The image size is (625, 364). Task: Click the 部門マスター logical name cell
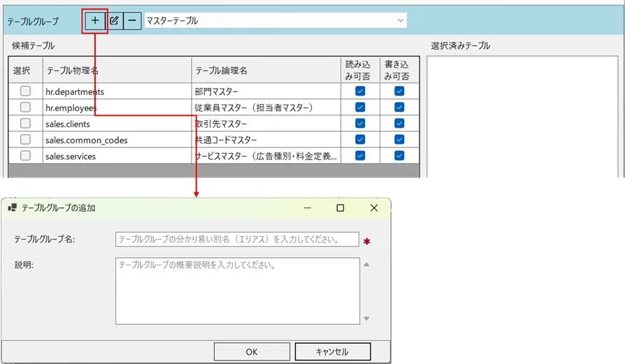(266, 92)
